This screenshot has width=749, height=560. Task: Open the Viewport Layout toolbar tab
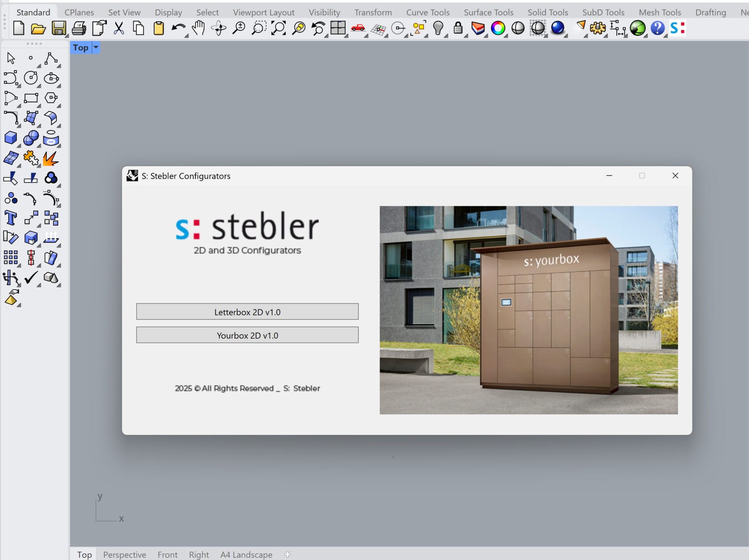264,12
